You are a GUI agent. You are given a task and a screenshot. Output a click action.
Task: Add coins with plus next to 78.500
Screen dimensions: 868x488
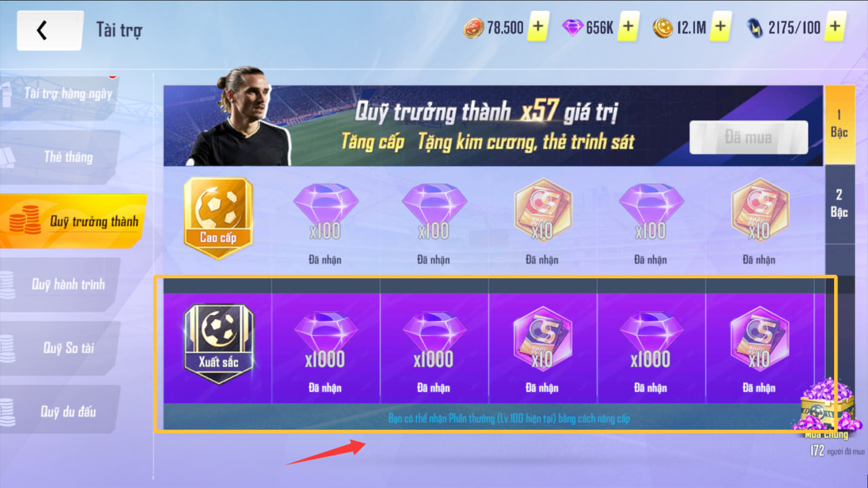538,27
